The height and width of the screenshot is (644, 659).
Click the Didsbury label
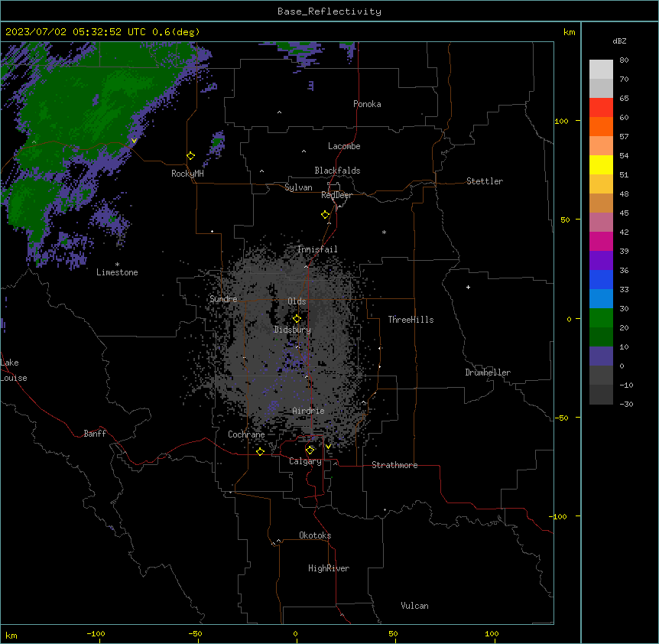coord(293,330)
